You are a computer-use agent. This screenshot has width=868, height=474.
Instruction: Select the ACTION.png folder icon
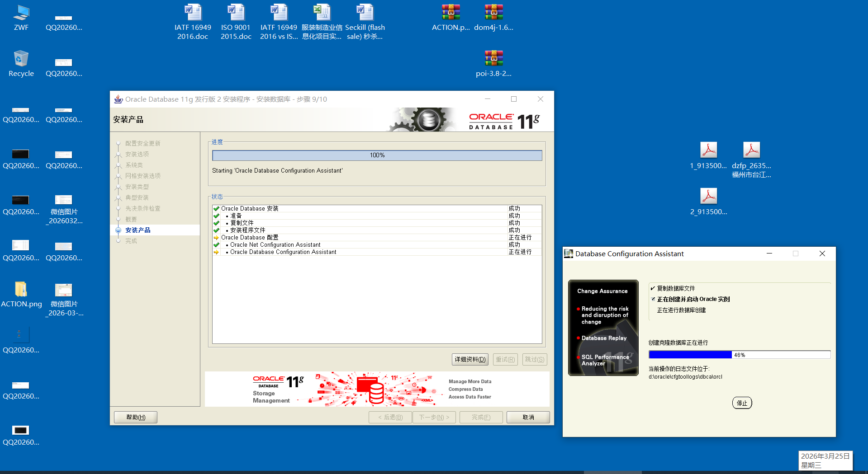21,294
